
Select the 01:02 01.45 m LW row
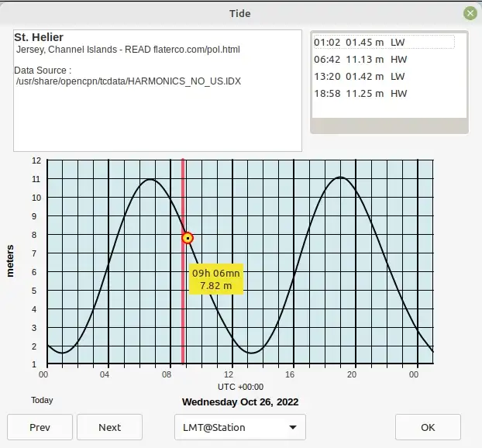pyautogui.click(x=384, y=42)
